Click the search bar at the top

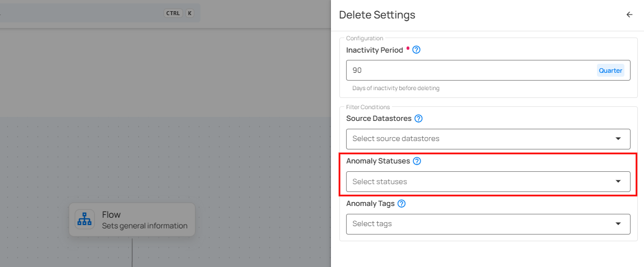click(84, 13)
